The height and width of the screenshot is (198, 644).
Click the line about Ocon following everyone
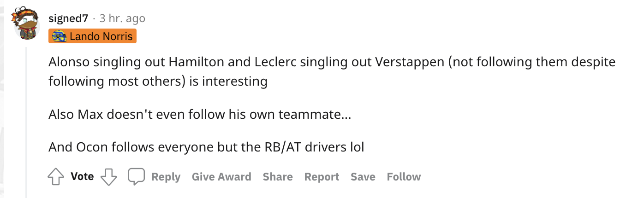coord(206,147)
